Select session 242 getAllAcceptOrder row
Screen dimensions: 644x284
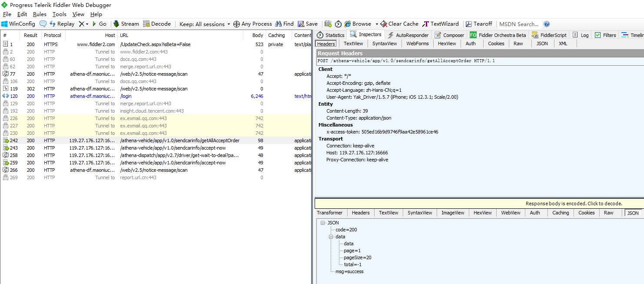click(156, 140)
